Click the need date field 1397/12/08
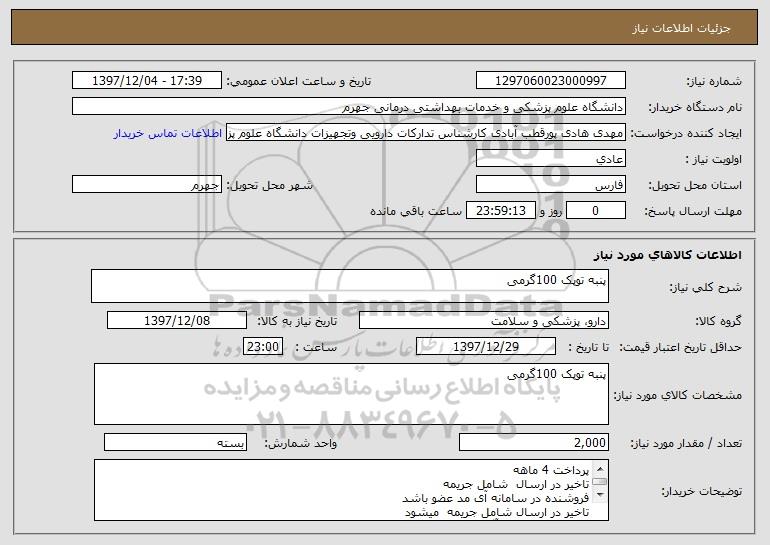770x545 pixels. pyautogui.click(x=177, y=320)
